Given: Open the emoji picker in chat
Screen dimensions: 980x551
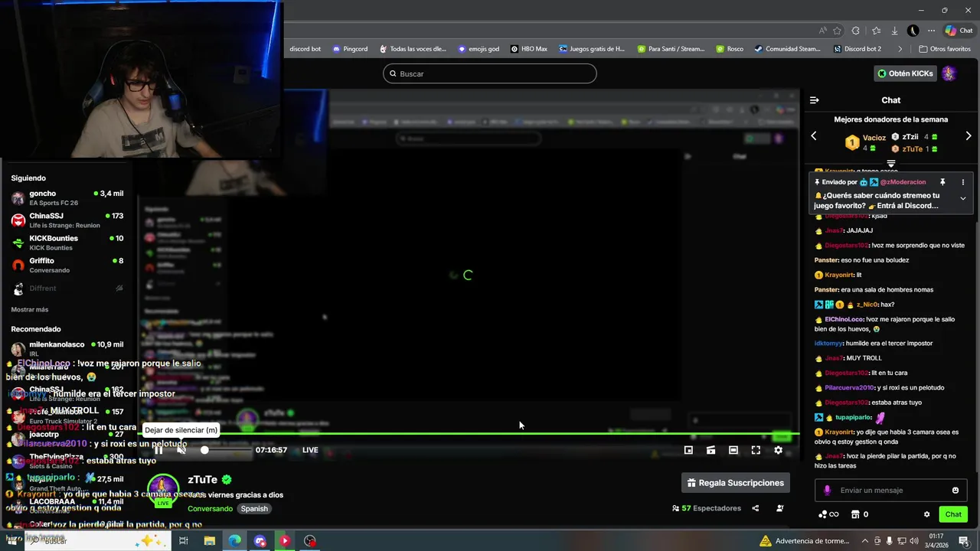Looking at the screenshot, I should (x=955, y=491).
